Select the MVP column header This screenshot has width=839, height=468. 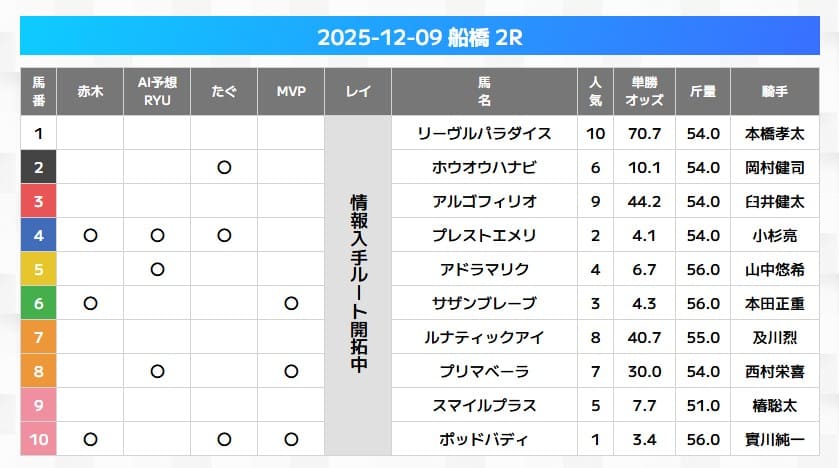coord(291,91)
